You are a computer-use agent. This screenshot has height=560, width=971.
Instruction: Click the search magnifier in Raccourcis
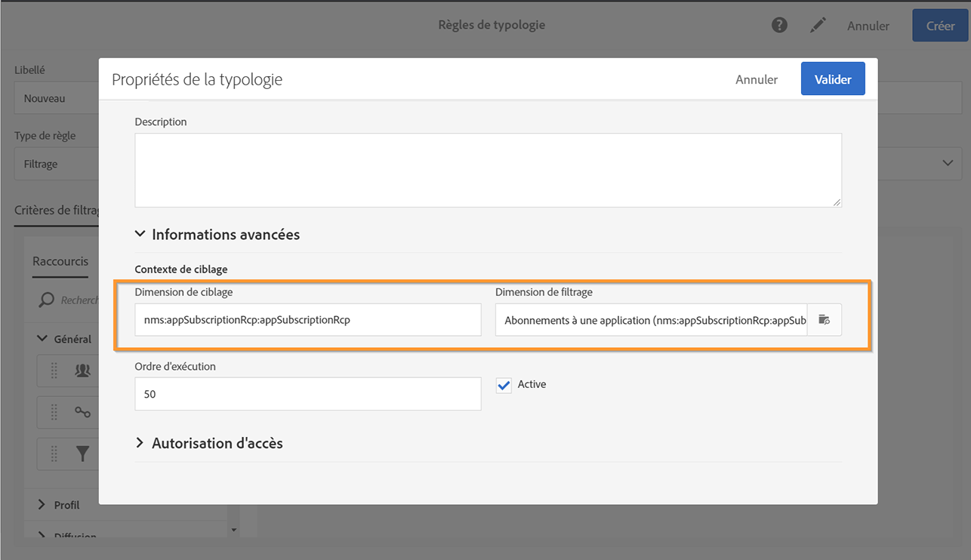47,300
